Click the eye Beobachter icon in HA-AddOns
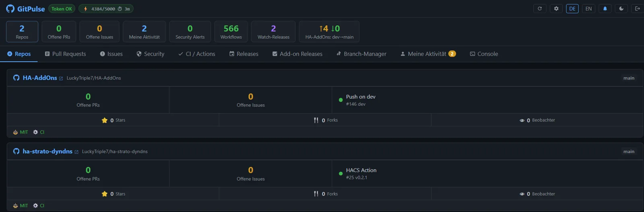The height and width of the screenshot is (212, 644). coord(522,120)
